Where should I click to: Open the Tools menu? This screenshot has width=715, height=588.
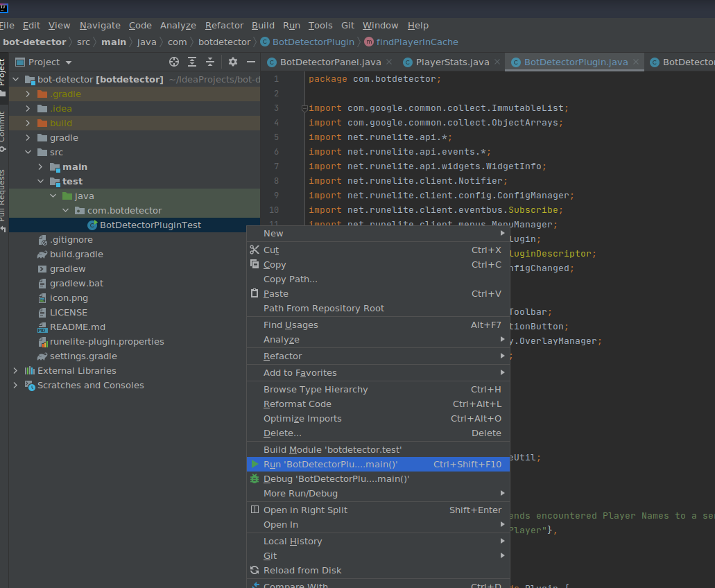pos(320,26)
